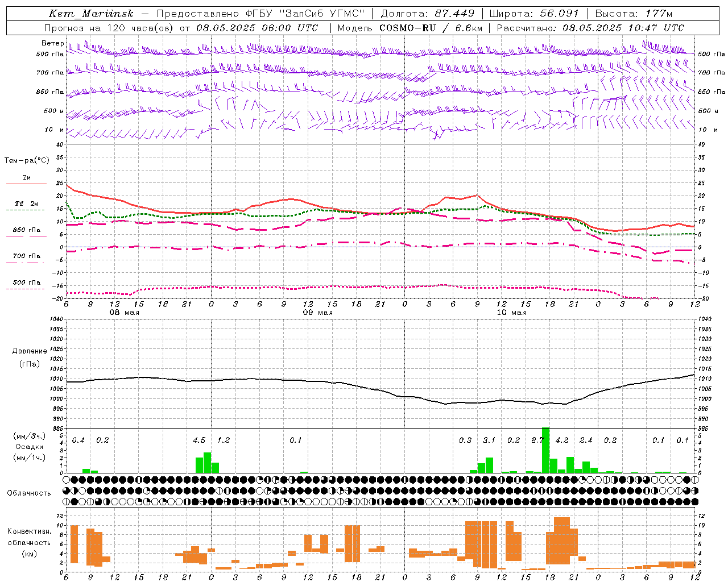
Task: Click the 0.4 precipitation total
Action: click(78, 440)
